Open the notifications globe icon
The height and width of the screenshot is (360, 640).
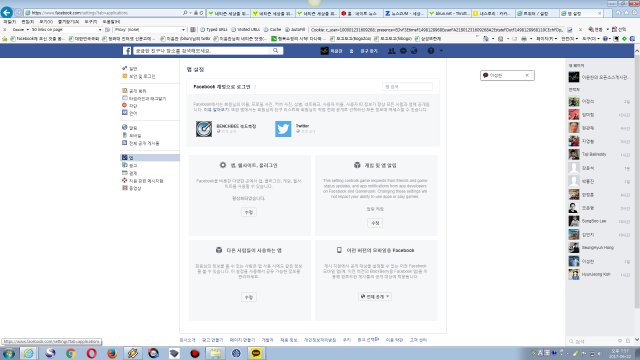[414, 51]
